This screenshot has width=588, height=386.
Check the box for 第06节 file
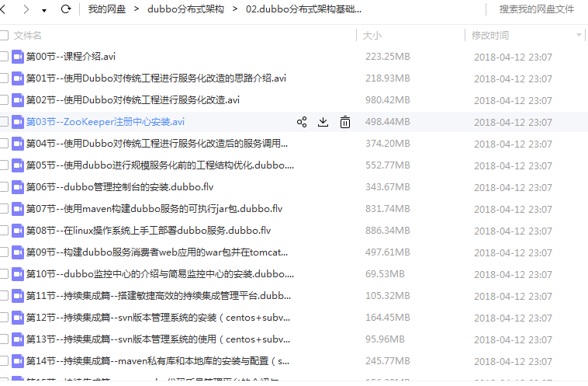point(4,187)
